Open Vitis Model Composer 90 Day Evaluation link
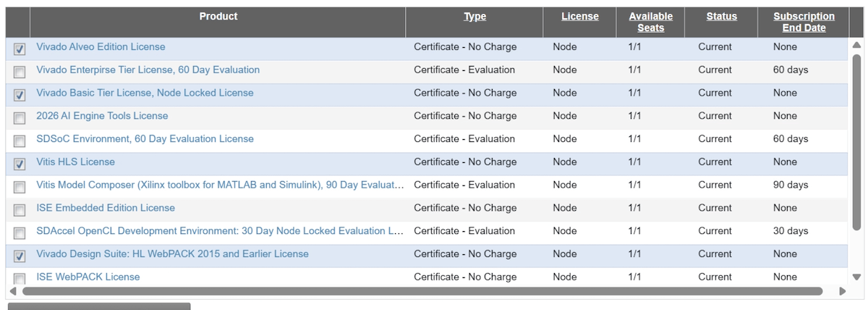Viewport: 868px width, 310px height. coord(220,185)
